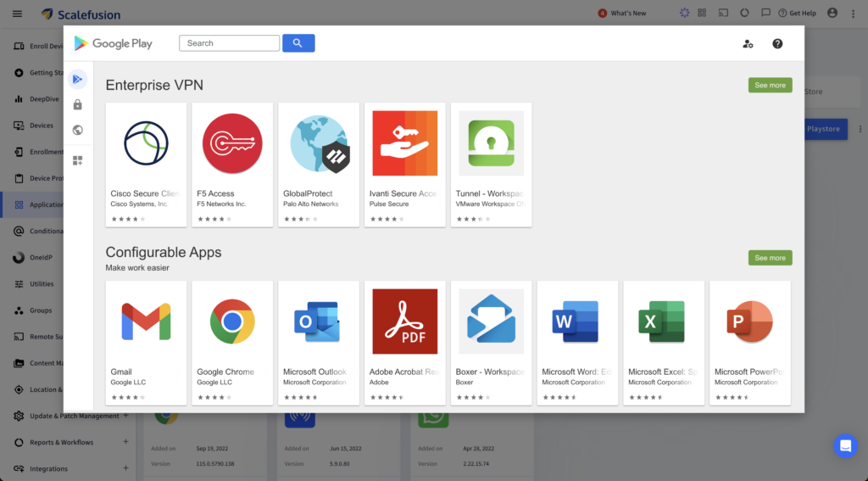Click the Google Play logo

[114, 43]
